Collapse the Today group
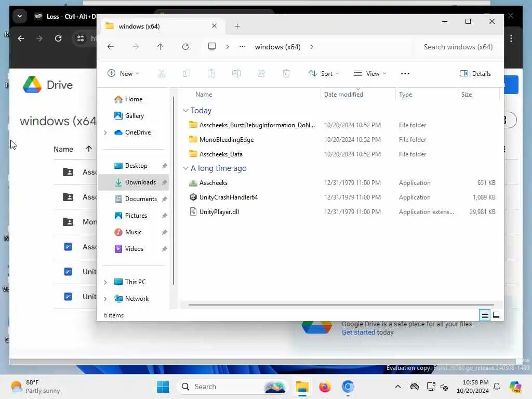Image resolution: width=532 pixels, height=399 pixels. point(185,110)
